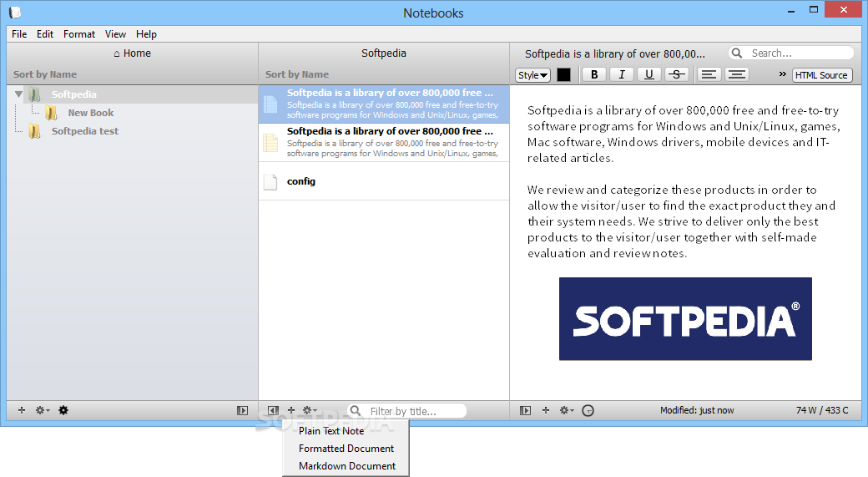
Task: Click the Modified: just now status
Action: tap(697, 410)
